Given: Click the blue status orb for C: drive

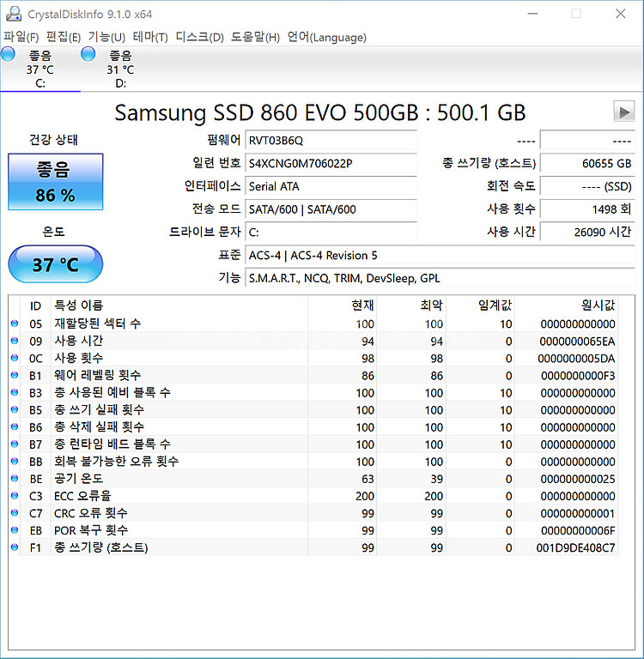Looking at the screenshot, I should point(8,54).
